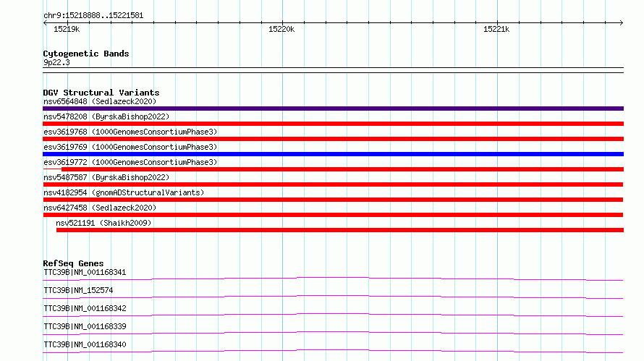
Task: Open variant label esv3619768 (1000GenomesConsortiumPhase3)
Action: coord(130,132)
